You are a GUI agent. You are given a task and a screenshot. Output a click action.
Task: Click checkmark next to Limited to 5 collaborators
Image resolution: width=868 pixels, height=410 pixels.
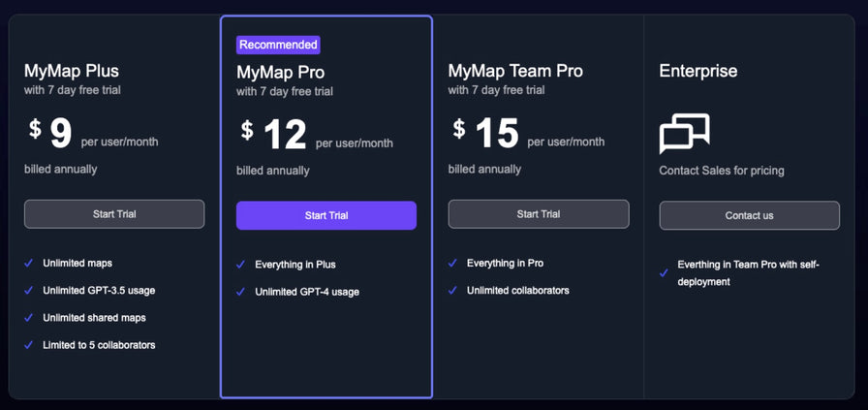(x=29, y=345)
